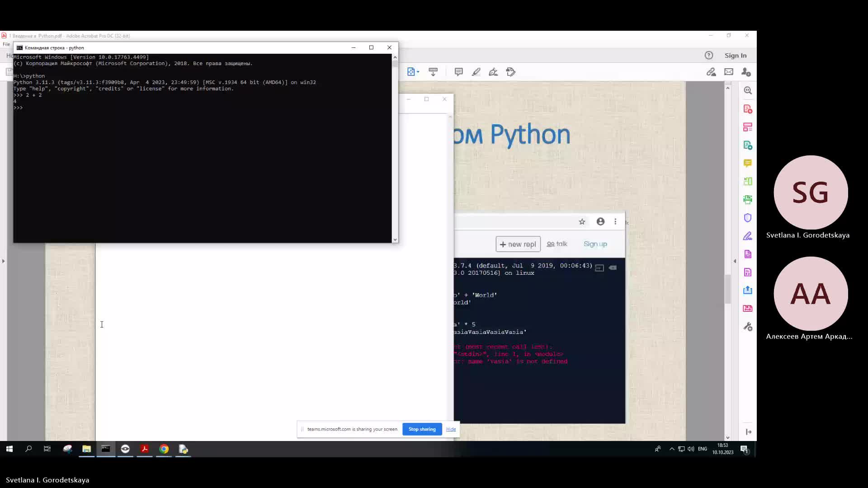Image resolution: width=868 pixels, height=488 pixels.
Task: Expand the Fit Page options arrow
Action: point(418,72)
